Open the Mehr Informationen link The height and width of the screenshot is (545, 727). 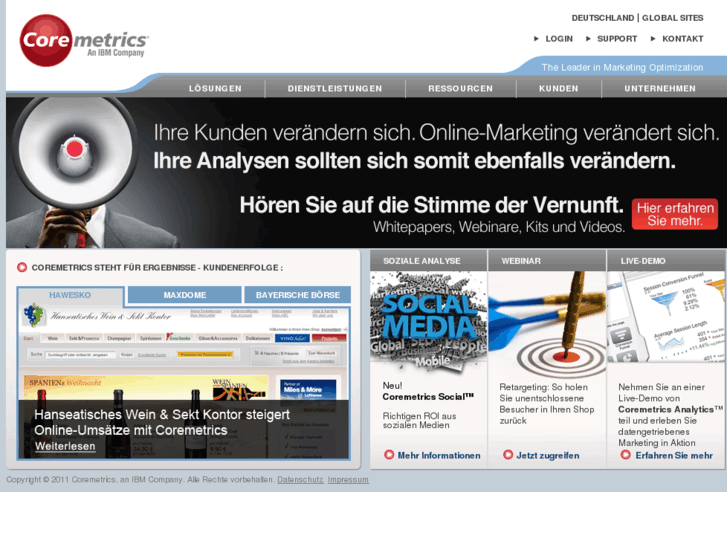[439, 455]
